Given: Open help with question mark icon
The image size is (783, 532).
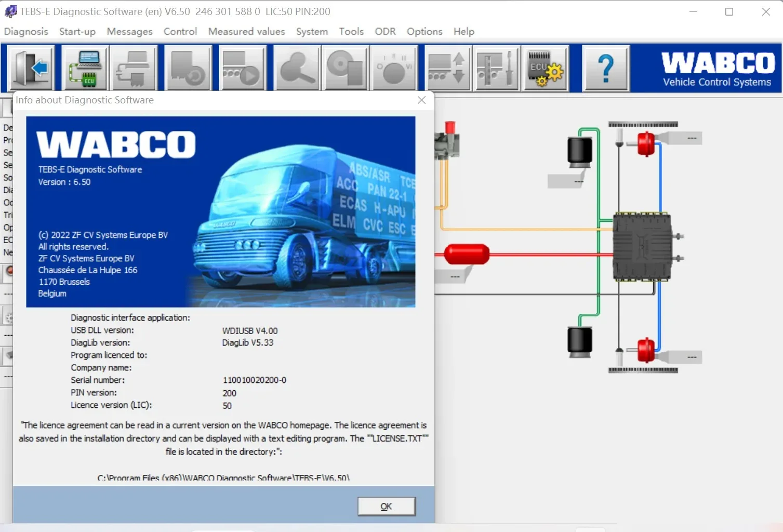Looking at the screenshot, I should tap(605, 68).
